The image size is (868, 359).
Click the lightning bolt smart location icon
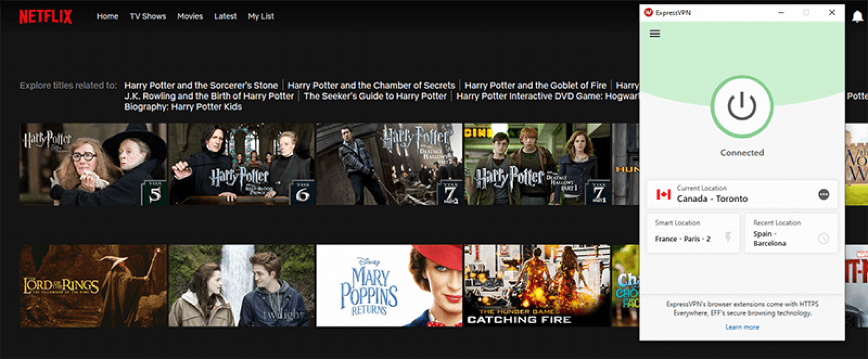coord(728,237)
